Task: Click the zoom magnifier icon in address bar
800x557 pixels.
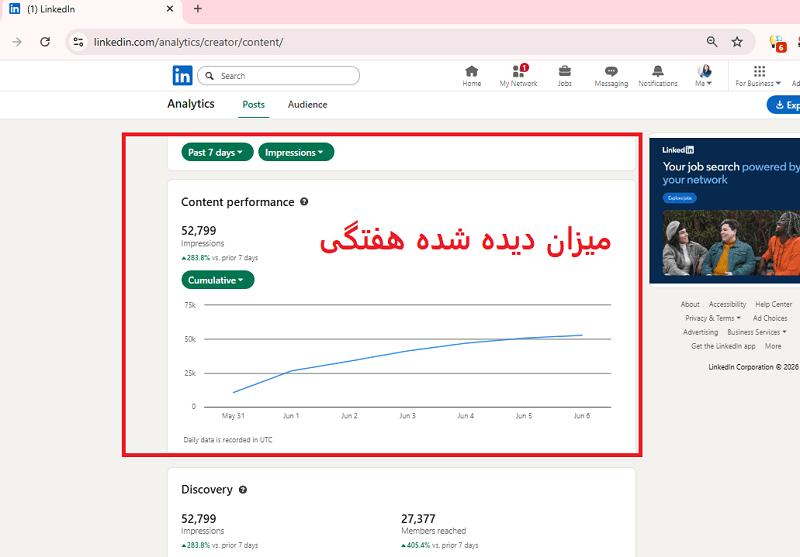Action: click(x=712, y=42)
